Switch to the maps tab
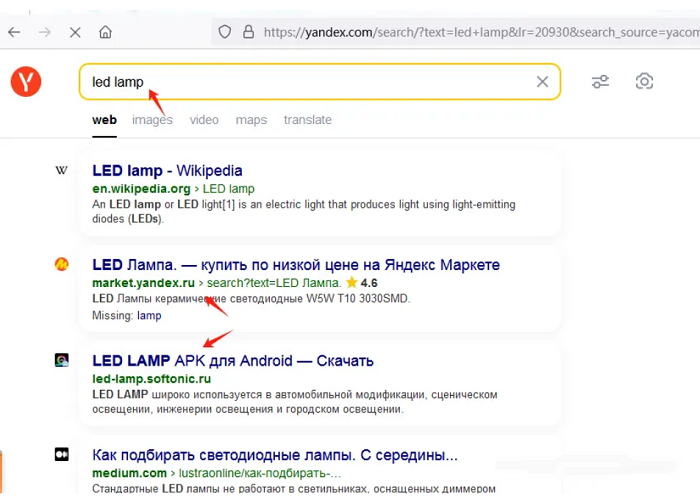 pyautogui.click(x=251, y=120)
